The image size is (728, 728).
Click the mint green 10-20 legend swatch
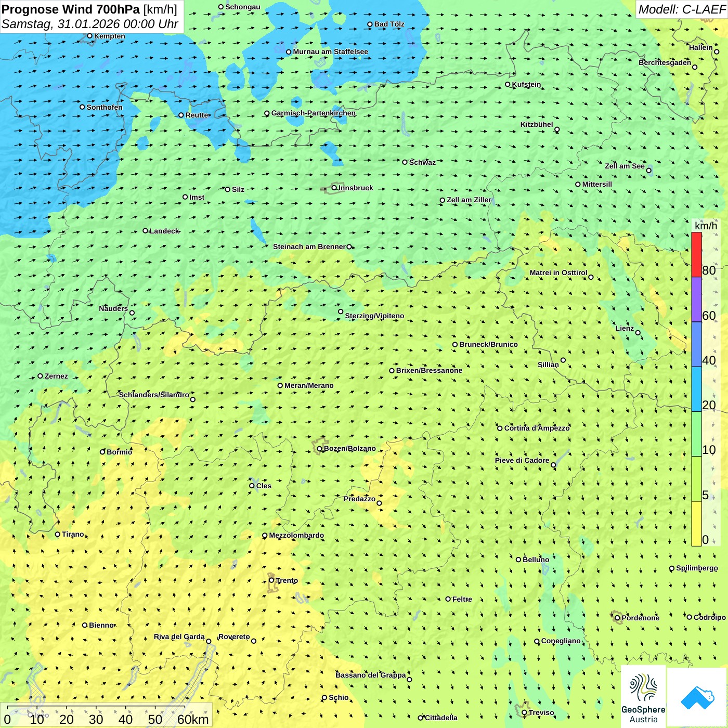point(696,434)
